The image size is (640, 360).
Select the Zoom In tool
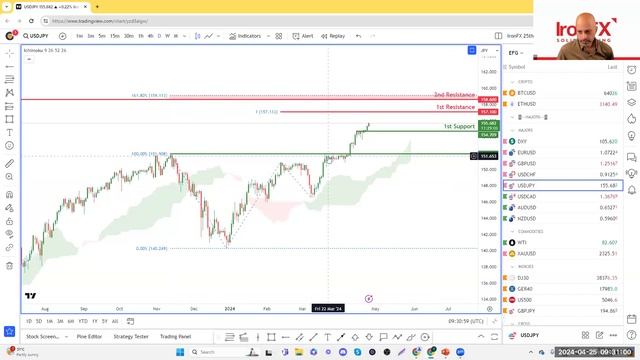pos(9,177)
